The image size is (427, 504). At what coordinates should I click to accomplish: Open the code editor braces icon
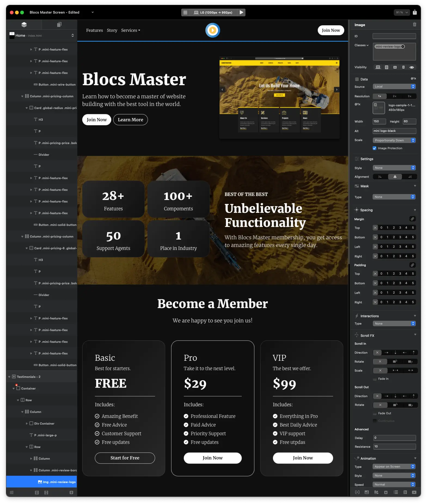pos(357,492)
